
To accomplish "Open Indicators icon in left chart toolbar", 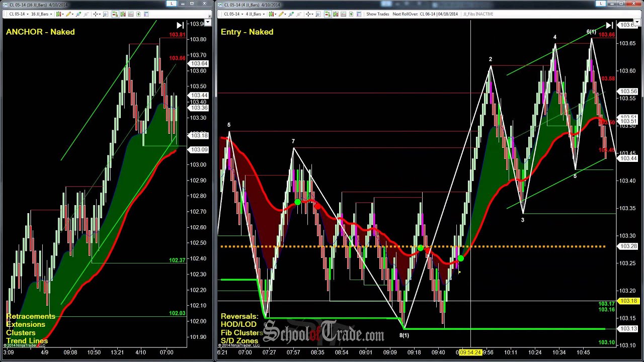I will pyautogui.click(x=131, y=14).
